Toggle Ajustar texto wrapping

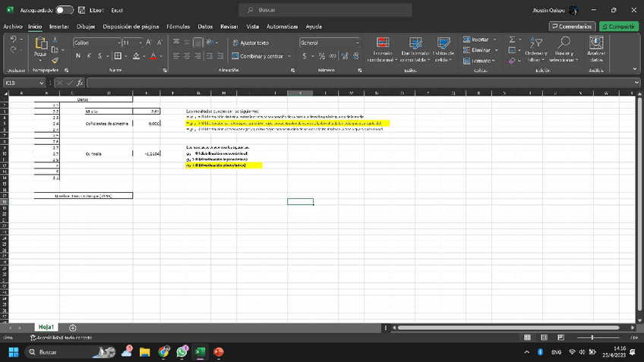(x=250, y=42)
